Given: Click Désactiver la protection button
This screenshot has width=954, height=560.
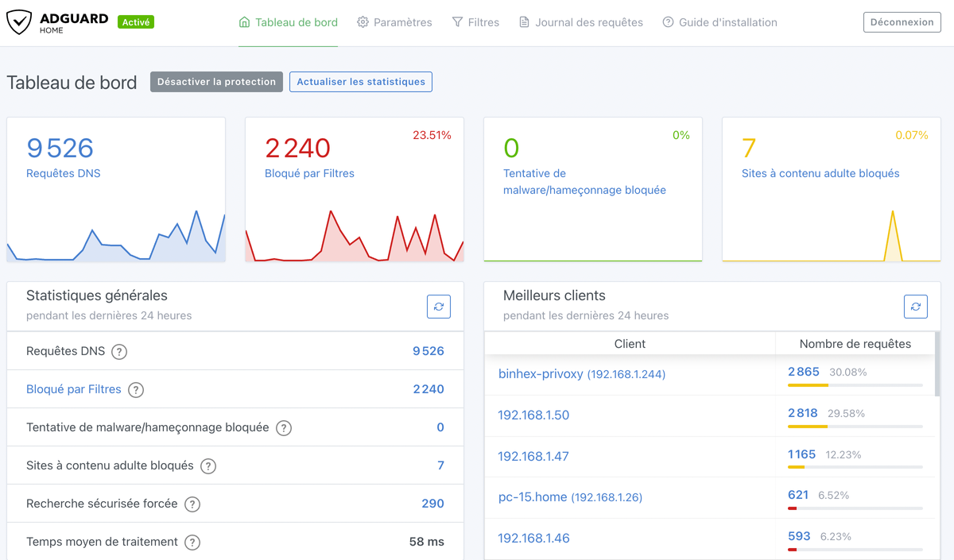Looking at the screenshot, I should click(216, 82).
